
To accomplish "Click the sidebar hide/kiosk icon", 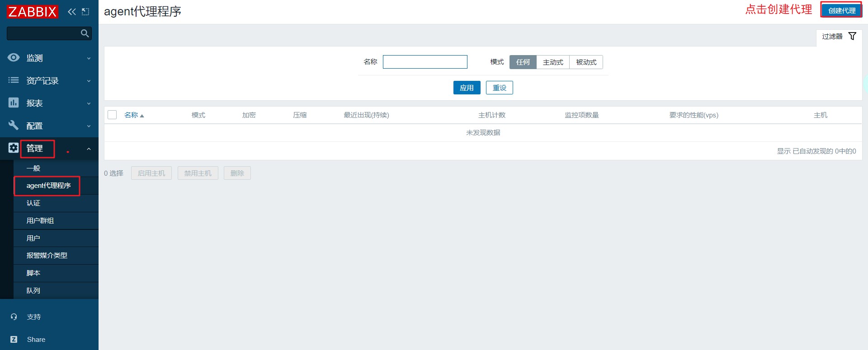I will click(85, 12).
